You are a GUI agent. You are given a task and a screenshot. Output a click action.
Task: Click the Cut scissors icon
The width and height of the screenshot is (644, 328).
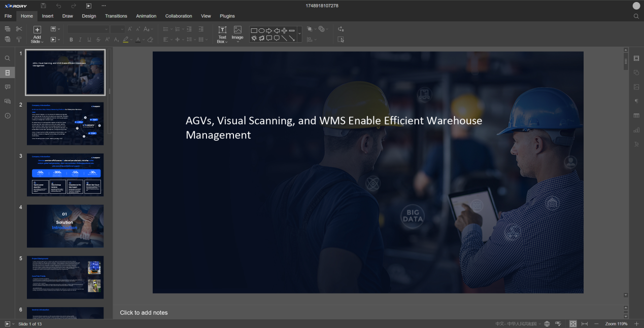click(19, 29)
